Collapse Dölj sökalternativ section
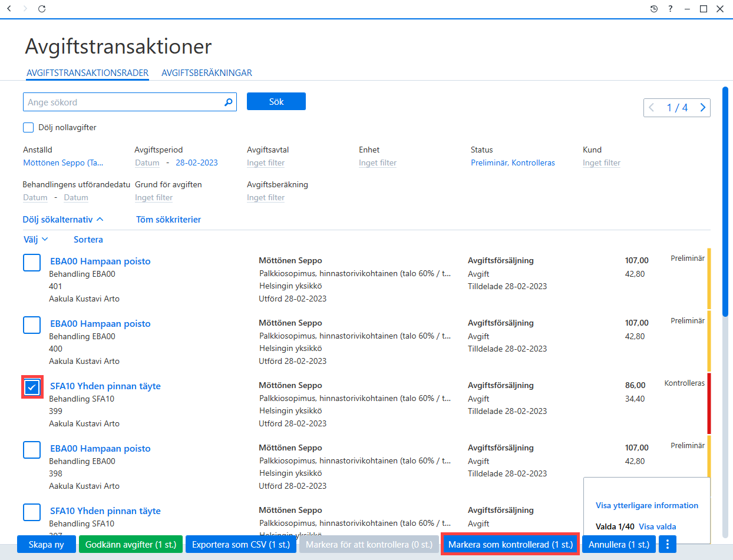 pyautogui.click(x=63, y=219)
